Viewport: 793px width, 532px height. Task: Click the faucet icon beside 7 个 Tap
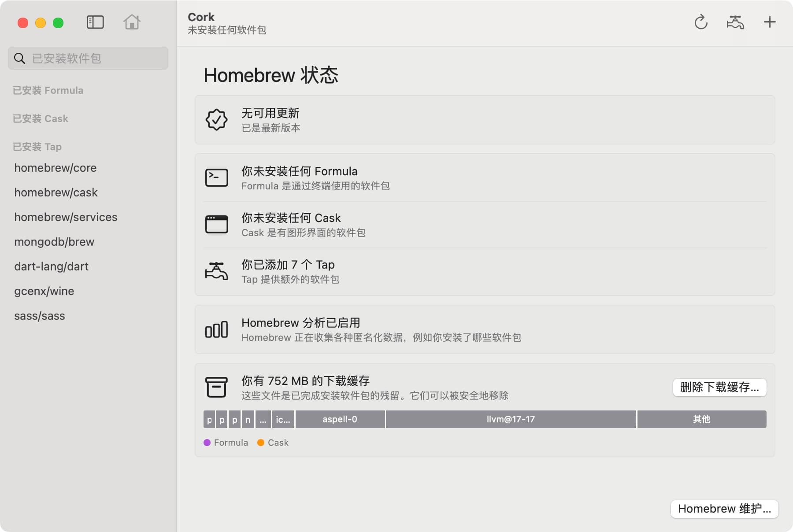(216, 271)
